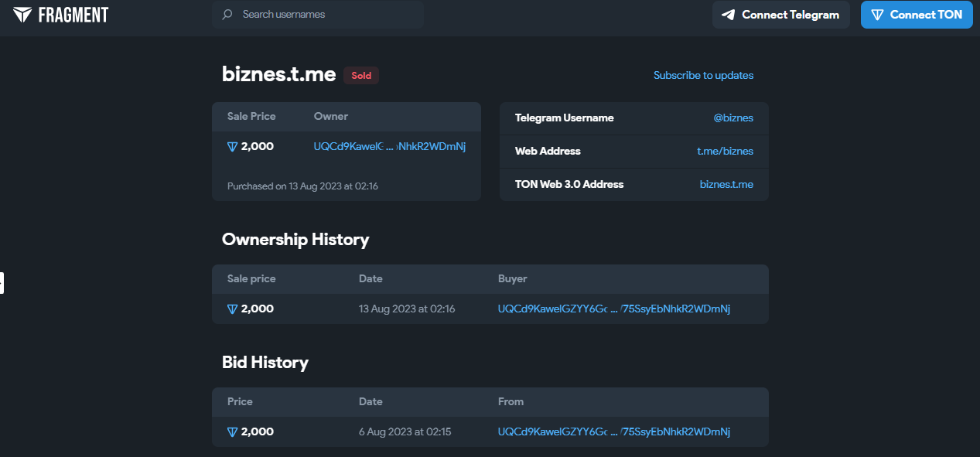Click TON icon in Bid History row
Image resolution: width=980 pixels, height=457 pixels.
click(232, 432)
